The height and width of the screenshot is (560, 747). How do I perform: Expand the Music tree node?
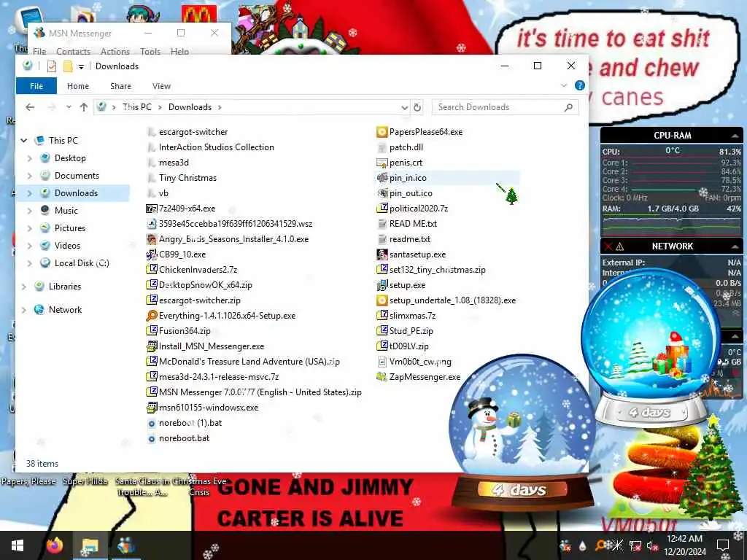pos(29,211)
